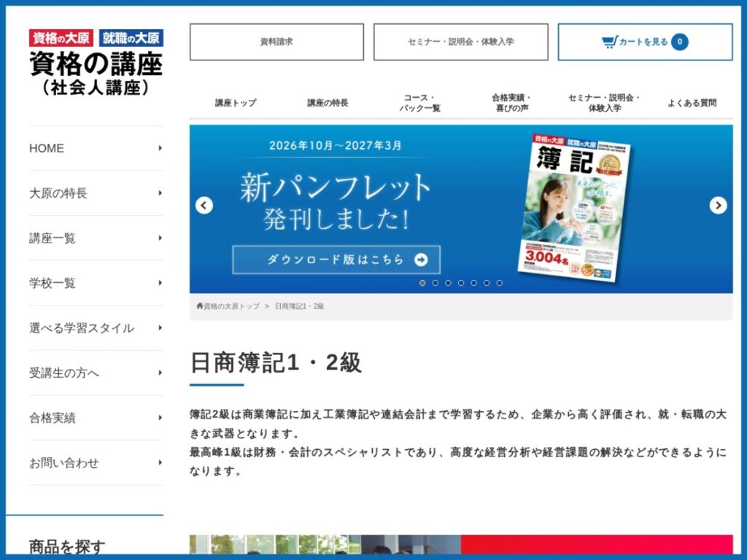Open 合格実績・喜びの声 tab
The width and height of the screenshot is (747, 560).
511,103
